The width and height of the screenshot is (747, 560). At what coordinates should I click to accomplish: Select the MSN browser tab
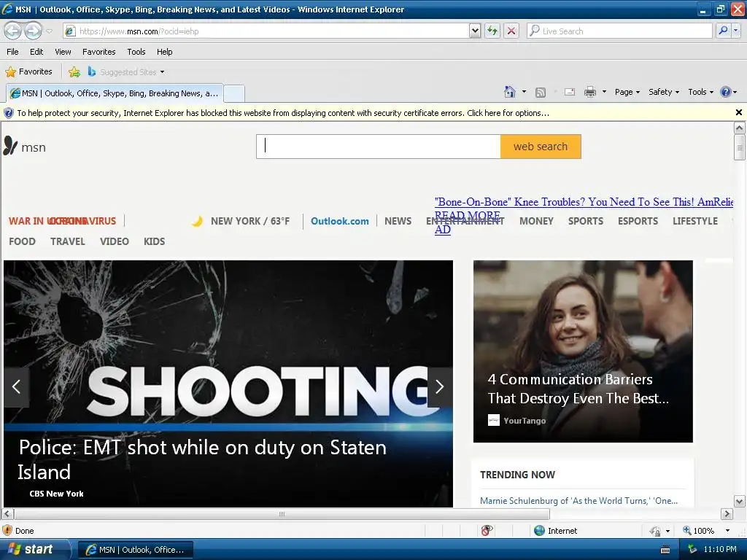(x=115, y=93)
